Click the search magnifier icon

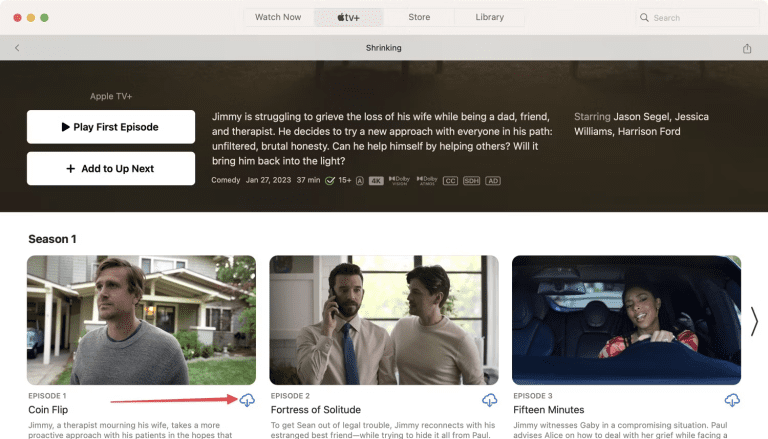click(x=645, y=18)
